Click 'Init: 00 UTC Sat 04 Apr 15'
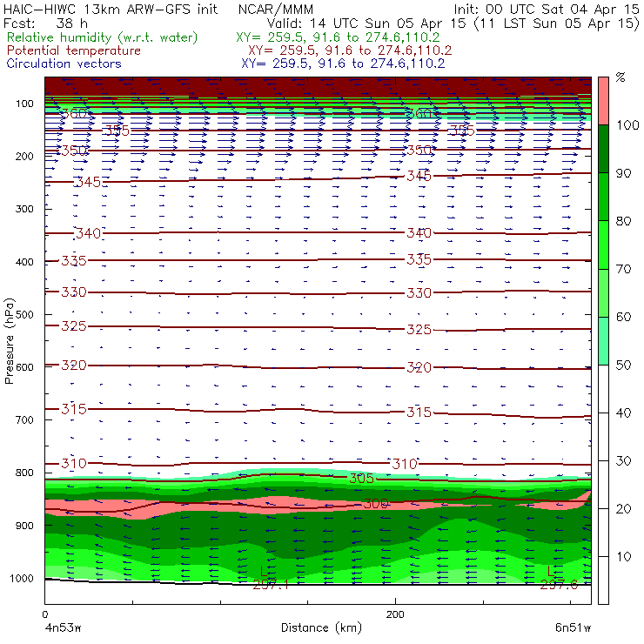The width and height of the screenshot is (644, 644). point(547,9)
